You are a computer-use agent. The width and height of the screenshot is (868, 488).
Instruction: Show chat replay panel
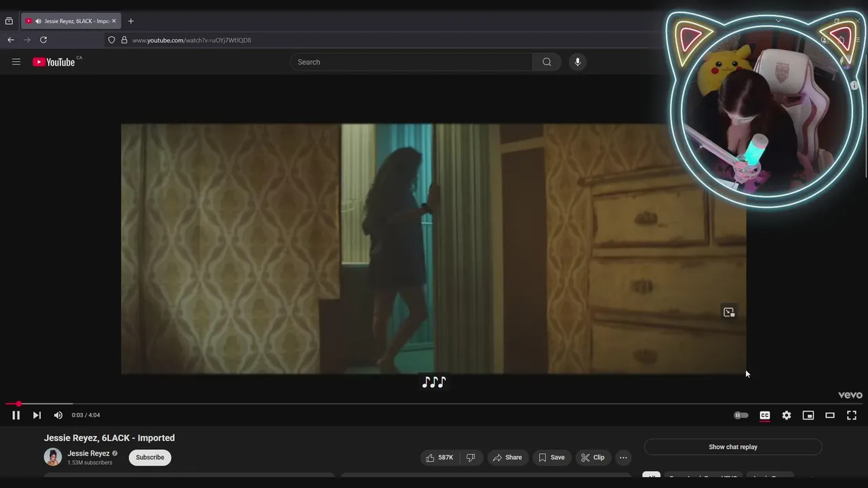click(733, 447)
